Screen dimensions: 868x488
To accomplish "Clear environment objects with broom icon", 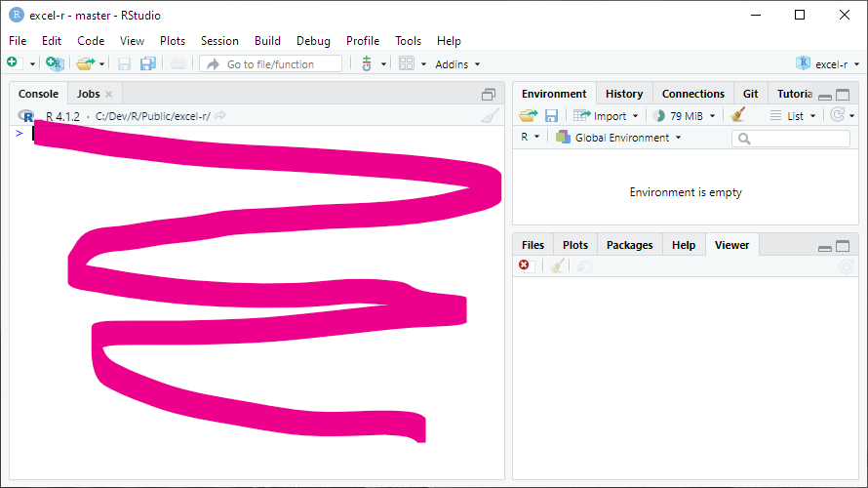I will click(738, 114).
